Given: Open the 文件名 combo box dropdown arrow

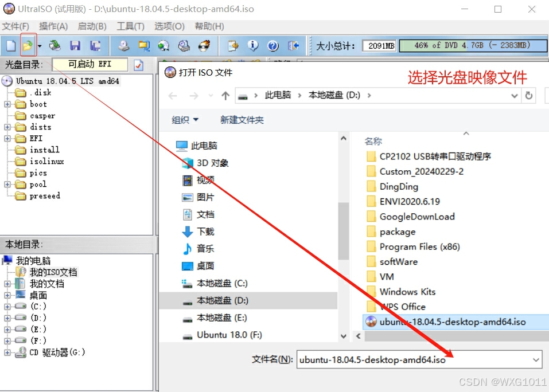Looking at the screenshot, I should click(x=536, y=360).
